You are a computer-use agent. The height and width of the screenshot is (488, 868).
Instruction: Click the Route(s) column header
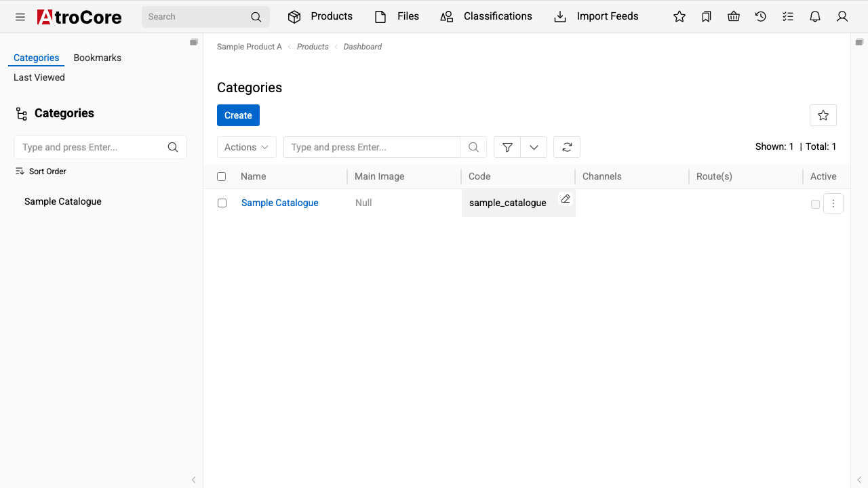point(714,176)
